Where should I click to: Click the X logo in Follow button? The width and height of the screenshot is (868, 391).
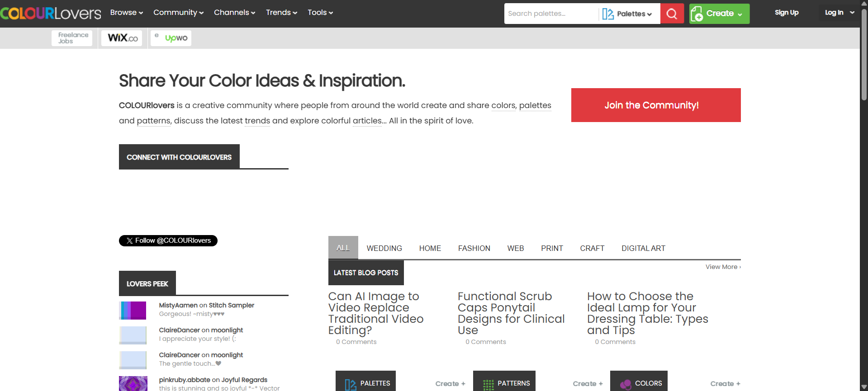[x=130, y=241]
